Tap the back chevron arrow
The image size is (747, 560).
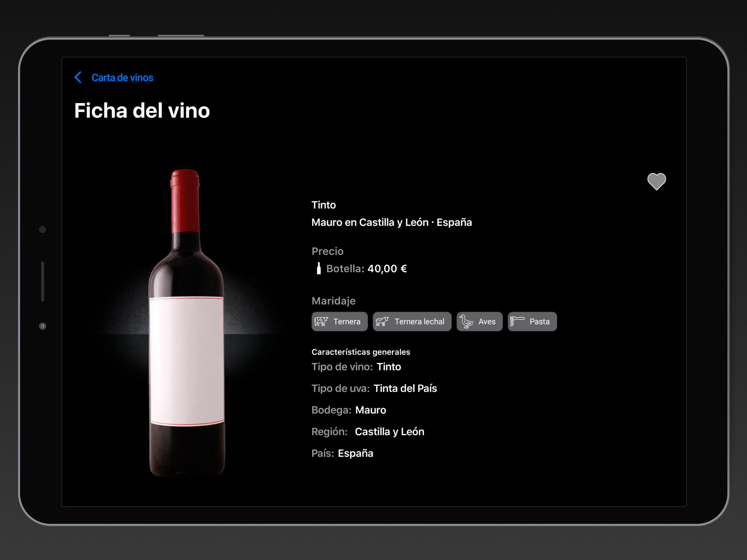tap(78, 77)
